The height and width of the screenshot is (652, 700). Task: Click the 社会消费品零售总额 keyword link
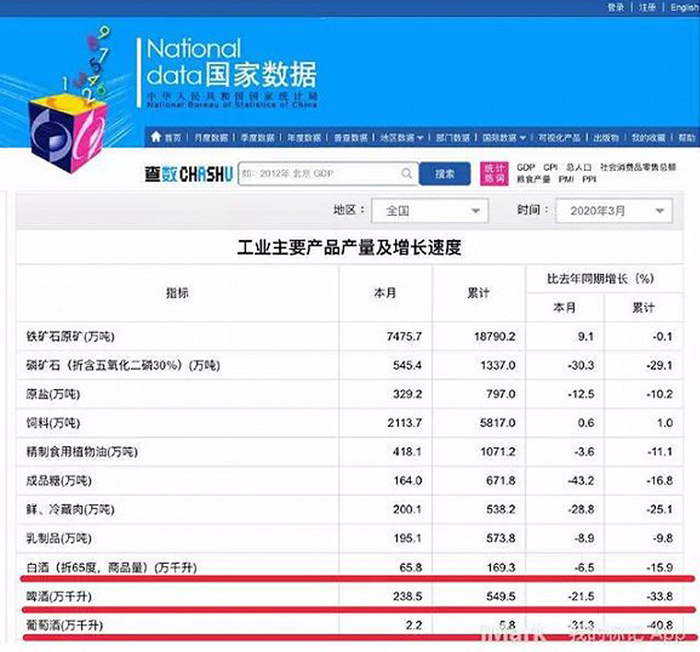pyautogui.click(x=638, y=167)
